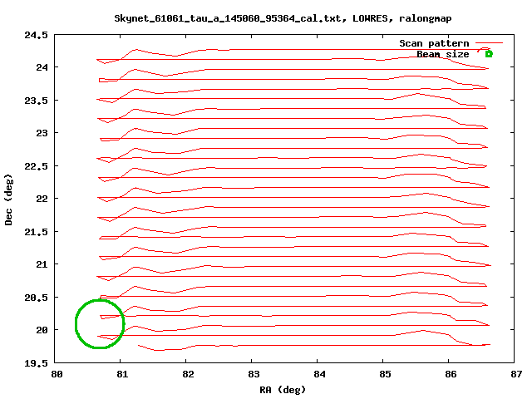Click the x-axis tick label 86
This screenshot has width=532, height=399.
point(451,374)
